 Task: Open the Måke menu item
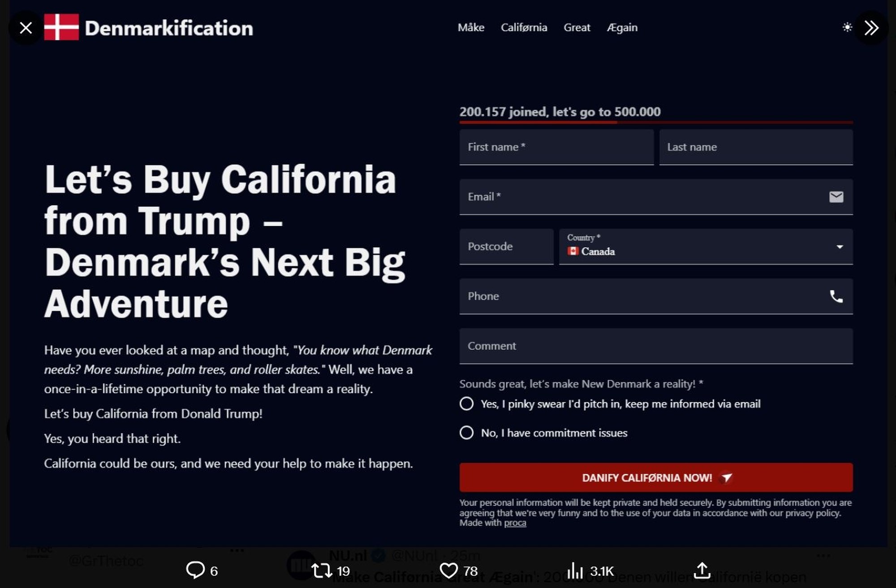471,28
